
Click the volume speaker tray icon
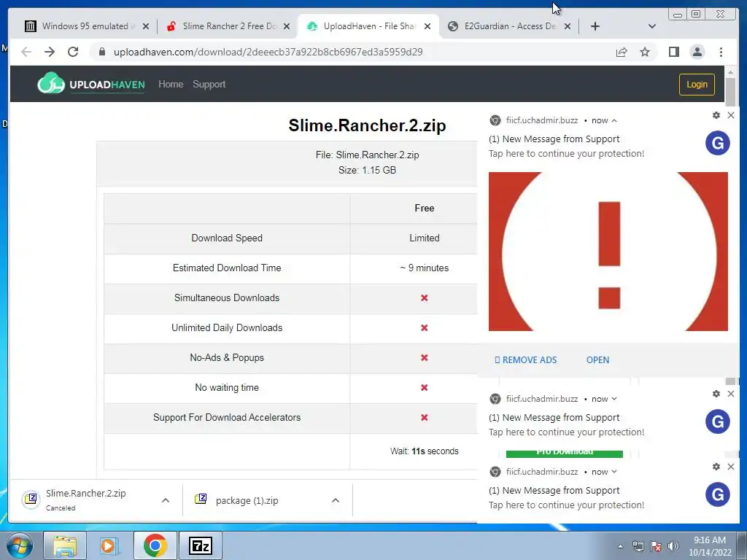[x=673, y=546]
